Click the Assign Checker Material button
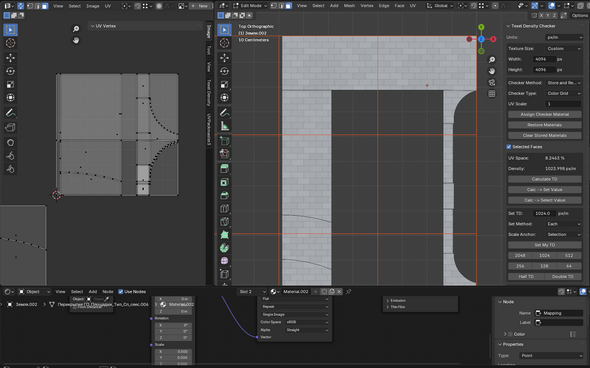This screenshot has height=368, width=590. [x=544, y=114]
